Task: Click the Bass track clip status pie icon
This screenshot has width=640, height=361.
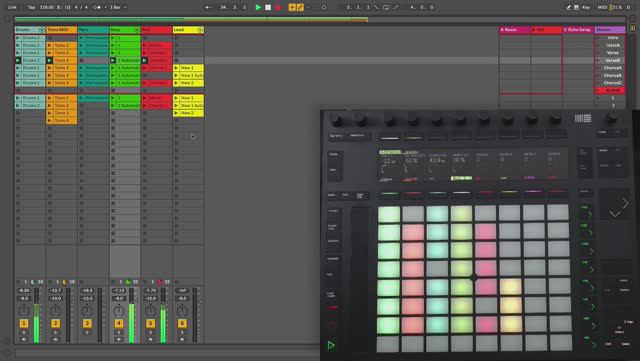Action: (128, 282)
